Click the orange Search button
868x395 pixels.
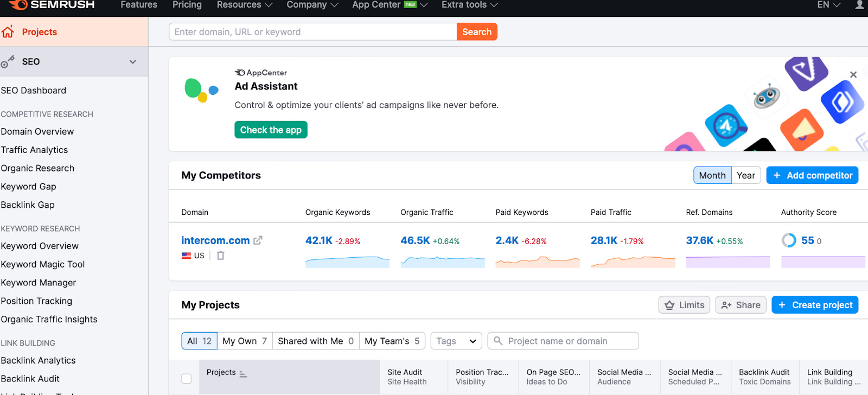click(x=477, y=32)
